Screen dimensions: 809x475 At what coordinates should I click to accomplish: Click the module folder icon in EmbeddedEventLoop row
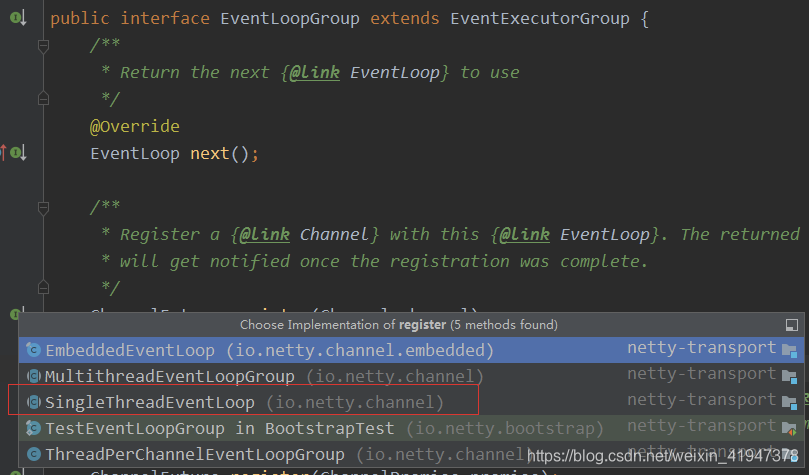pyautogui.click(x=789, y=350)
